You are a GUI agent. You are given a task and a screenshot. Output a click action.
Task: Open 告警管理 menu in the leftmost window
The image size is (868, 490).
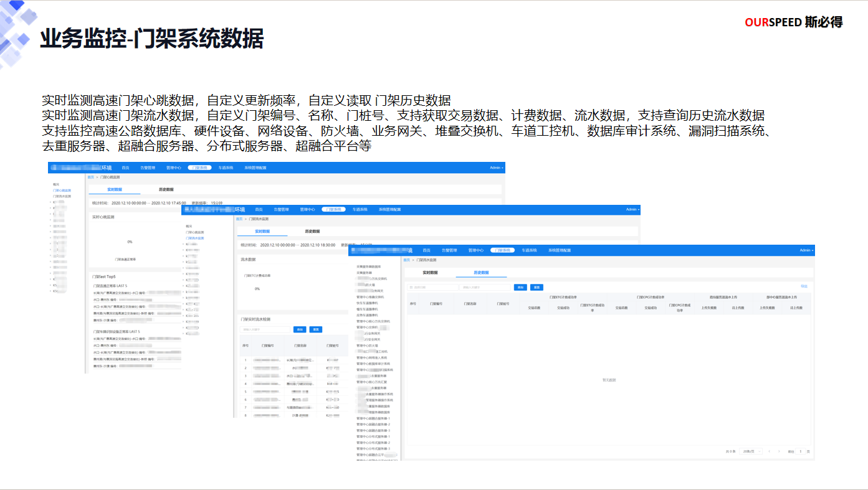(x=147, y=167)
